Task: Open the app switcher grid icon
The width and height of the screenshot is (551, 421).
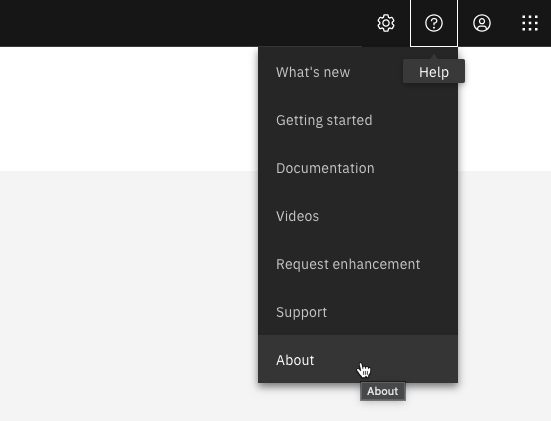Action: [530, 23]
